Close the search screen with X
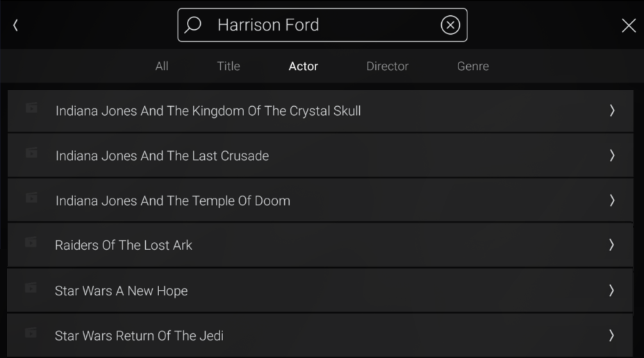 pos(629,26)
